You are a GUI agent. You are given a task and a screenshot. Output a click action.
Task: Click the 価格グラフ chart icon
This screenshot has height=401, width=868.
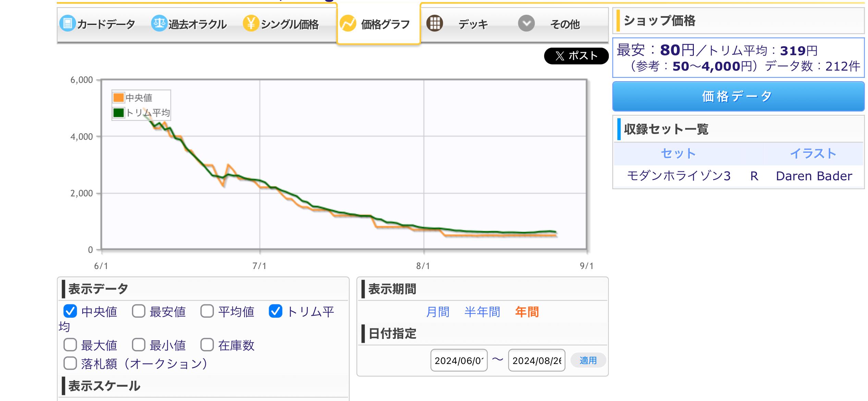click(x=348, y=24)
